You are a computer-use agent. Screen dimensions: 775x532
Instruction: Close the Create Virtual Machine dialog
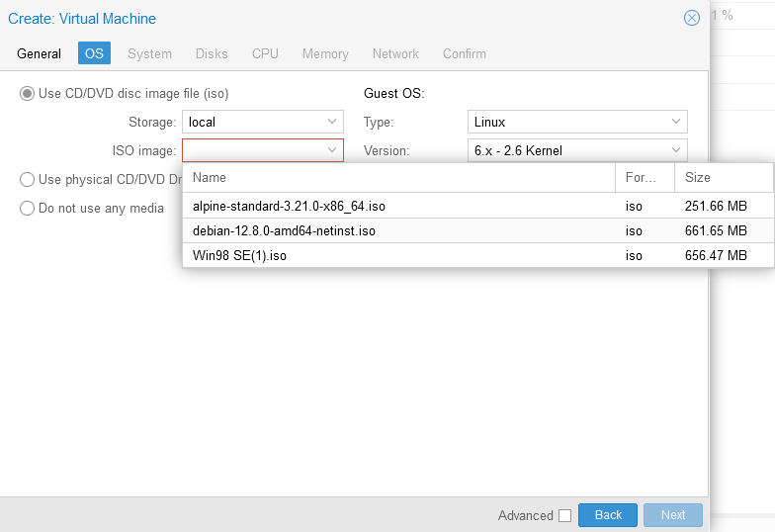click(x=692, y=18)
